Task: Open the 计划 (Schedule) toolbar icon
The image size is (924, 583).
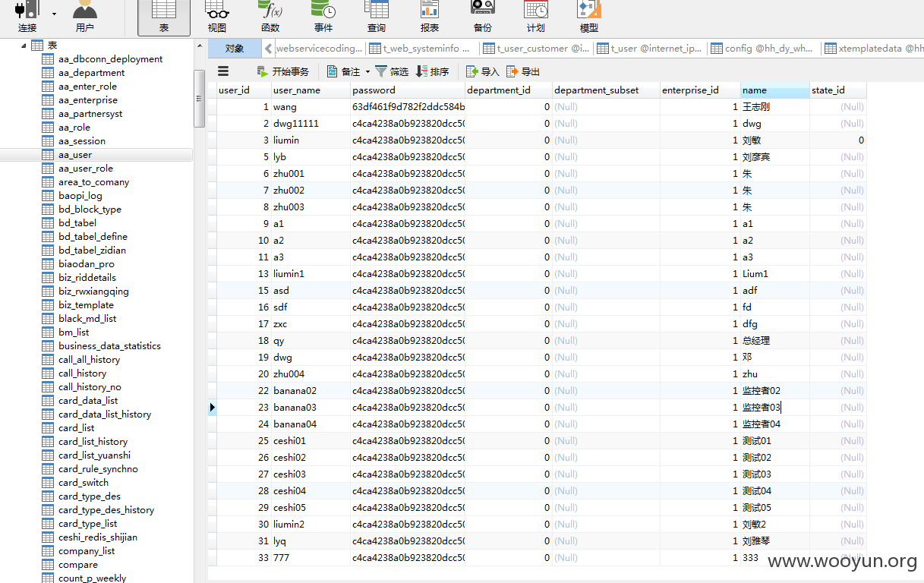Action: [536, 17]
